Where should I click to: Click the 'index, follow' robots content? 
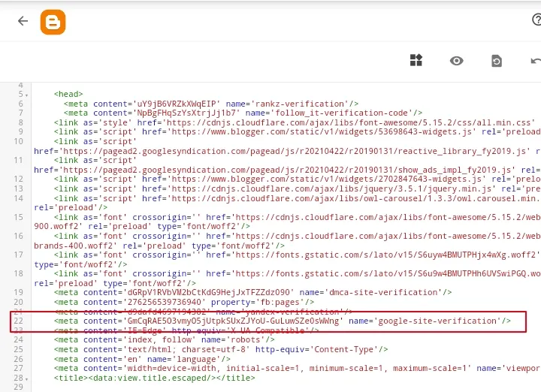[159, 340]
